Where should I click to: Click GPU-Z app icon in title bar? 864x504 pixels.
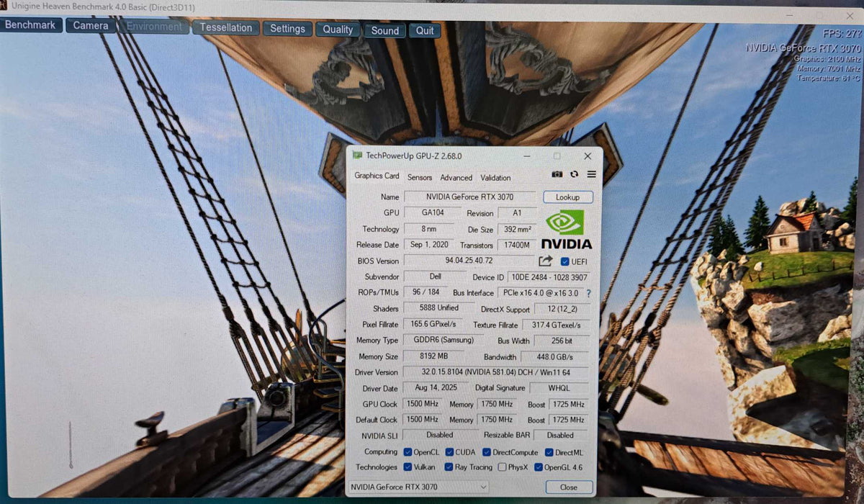click(357, 155)
